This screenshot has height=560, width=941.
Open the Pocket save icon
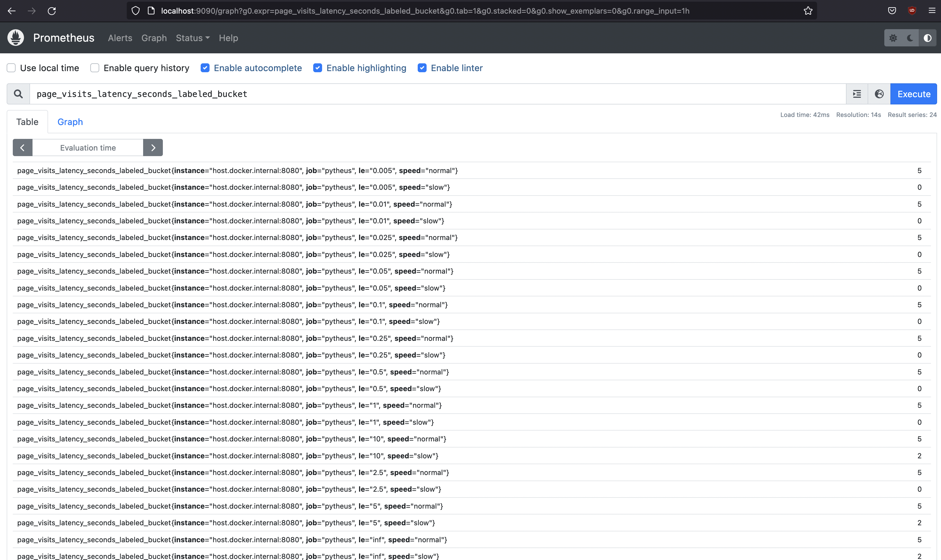pos(892,11)
